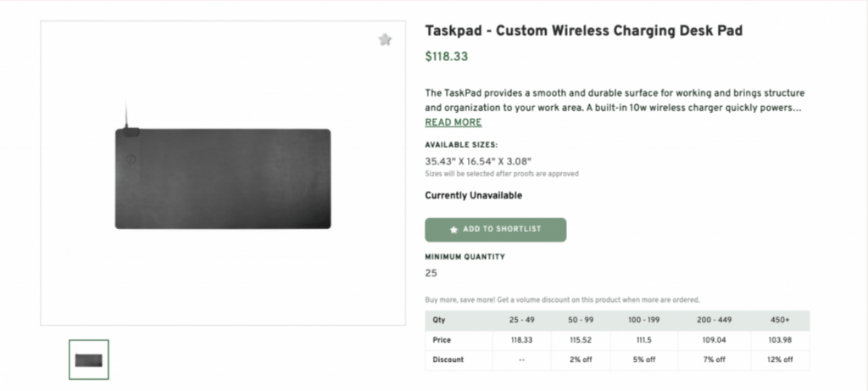Click the minimum quantity value 25
The width and height of the screenshot is (868, 391).
[x=431, y=273]
